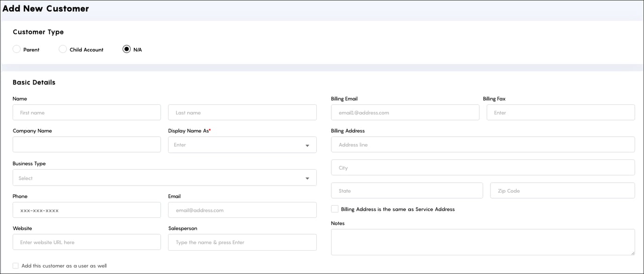Image resolution: width=644 pixels, height=274 pixels.
Task: Click the Billing Fax field
Action: [x=561, y=113]
